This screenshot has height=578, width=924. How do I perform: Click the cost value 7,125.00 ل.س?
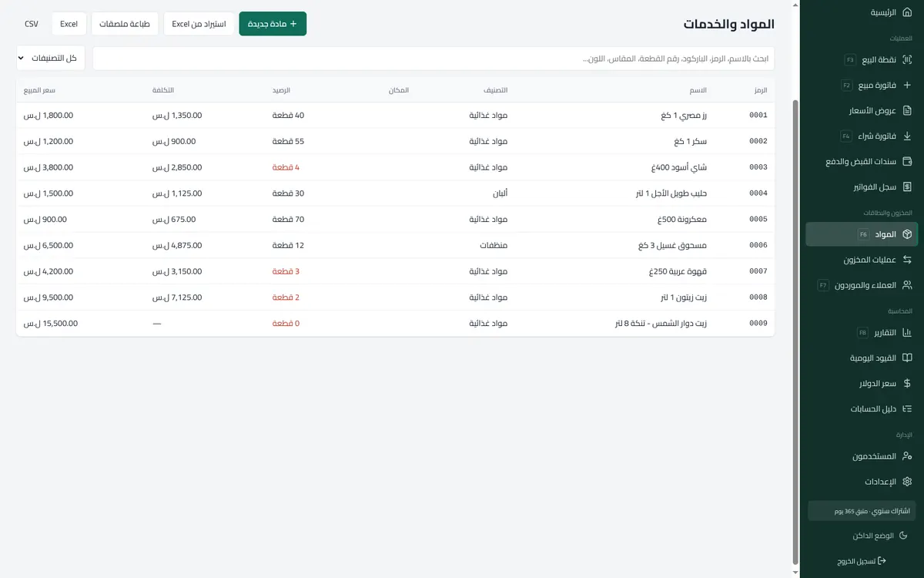(x=177, y=297)
